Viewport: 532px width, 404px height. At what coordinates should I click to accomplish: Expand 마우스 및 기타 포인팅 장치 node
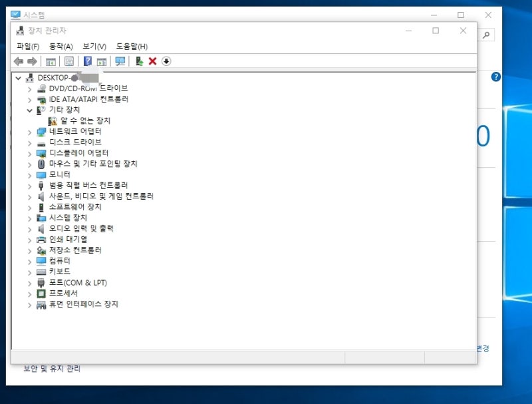click(29, 165)
